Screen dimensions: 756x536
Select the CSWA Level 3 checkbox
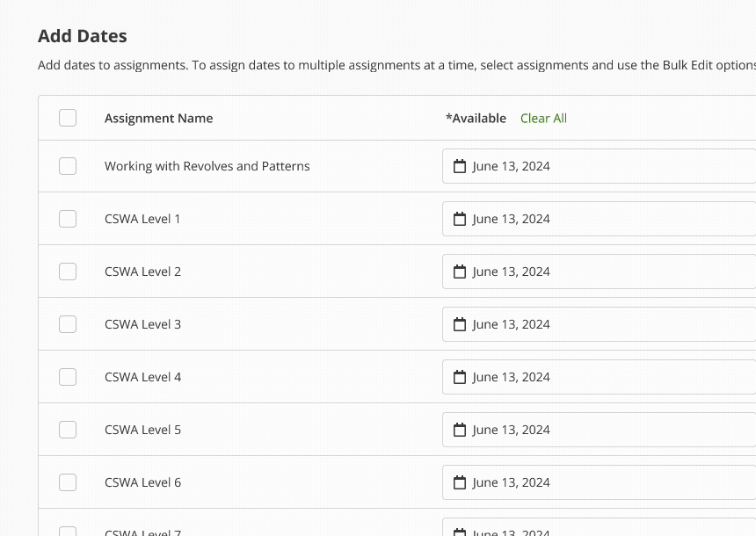[68, 324]
